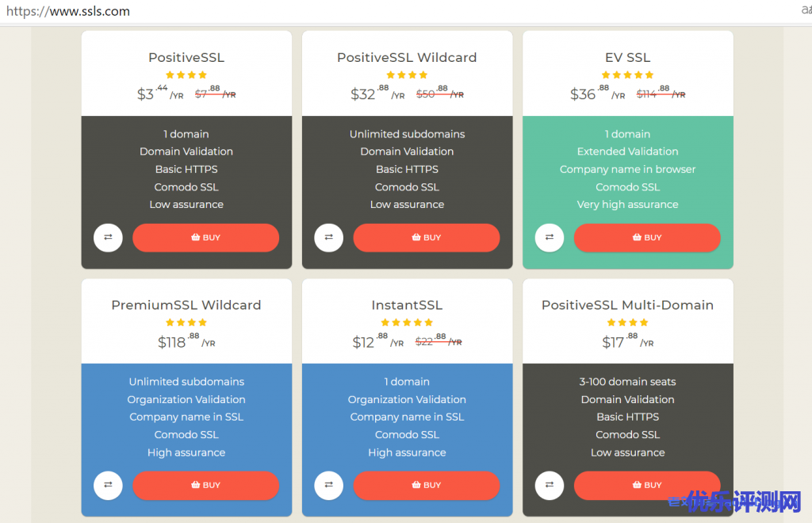Click compare arrows on PositiveSSL Wildcard card

tap(328, 237)
